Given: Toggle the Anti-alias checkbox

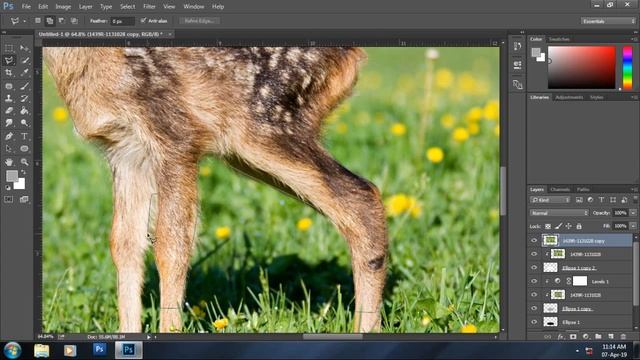Looking at the screenshot, I should pyautogui.click(x=143, y=20).
